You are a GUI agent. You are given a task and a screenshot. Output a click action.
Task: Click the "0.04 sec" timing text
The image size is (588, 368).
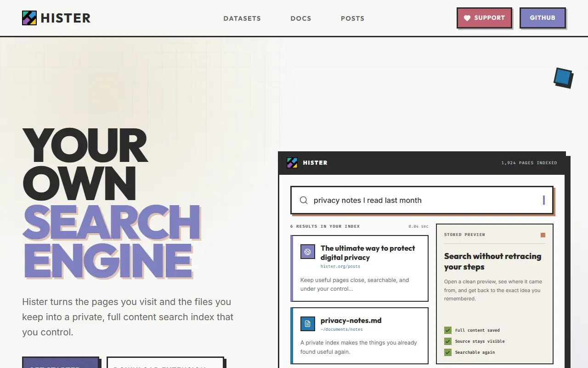(x=418, y=226)
